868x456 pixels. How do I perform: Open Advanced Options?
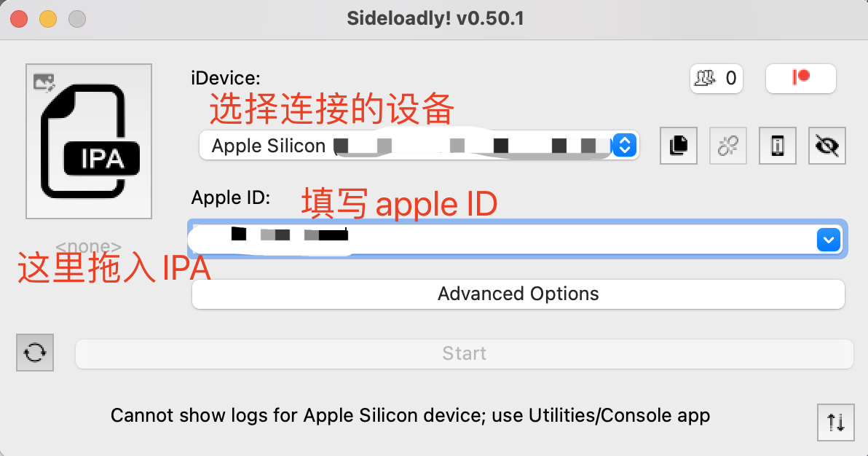(518, 294)
